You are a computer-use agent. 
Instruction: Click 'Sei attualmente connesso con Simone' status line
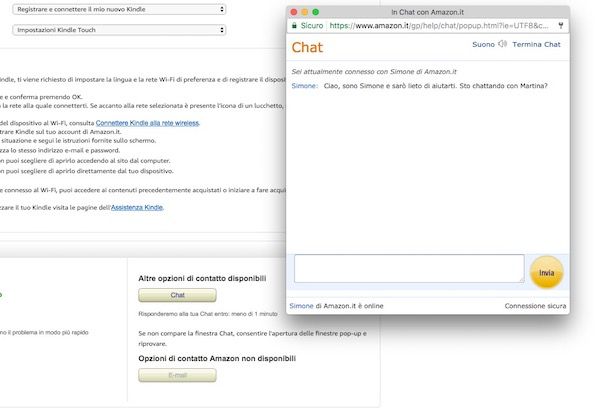click(374, 72)
